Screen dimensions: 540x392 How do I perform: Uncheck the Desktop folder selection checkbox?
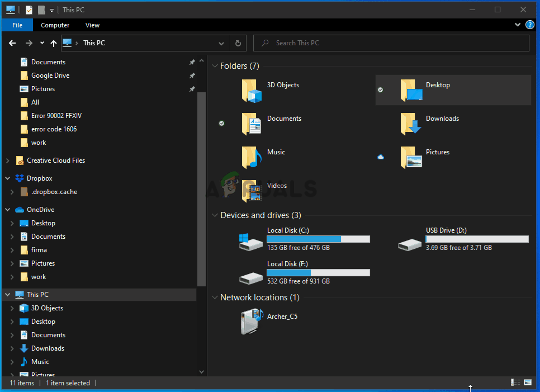[x=381, y=89]
